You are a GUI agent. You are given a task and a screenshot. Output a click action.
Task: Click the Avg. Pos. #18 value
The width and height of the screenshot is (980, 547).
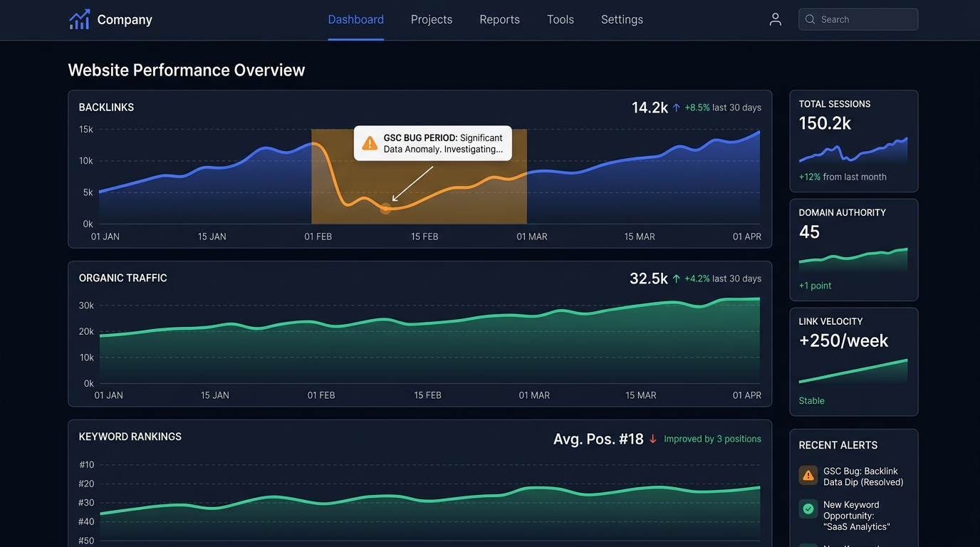[x=598, y=439]
